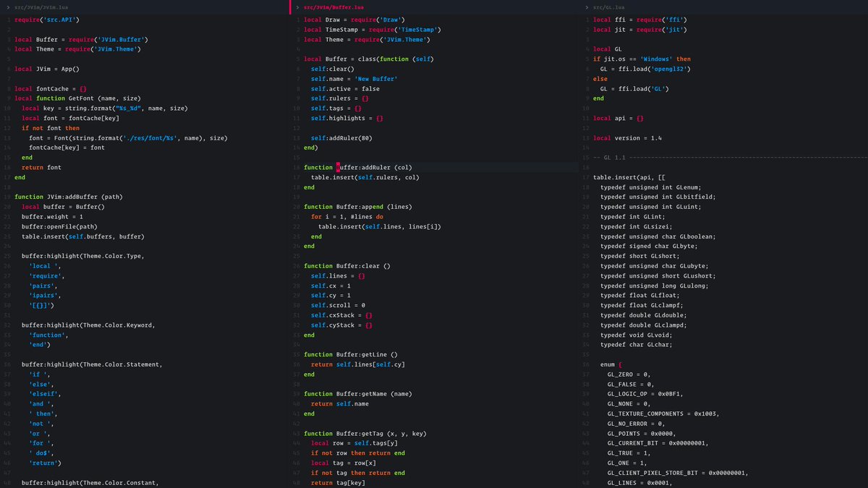Click the 'ipairs' string literal

45,295
